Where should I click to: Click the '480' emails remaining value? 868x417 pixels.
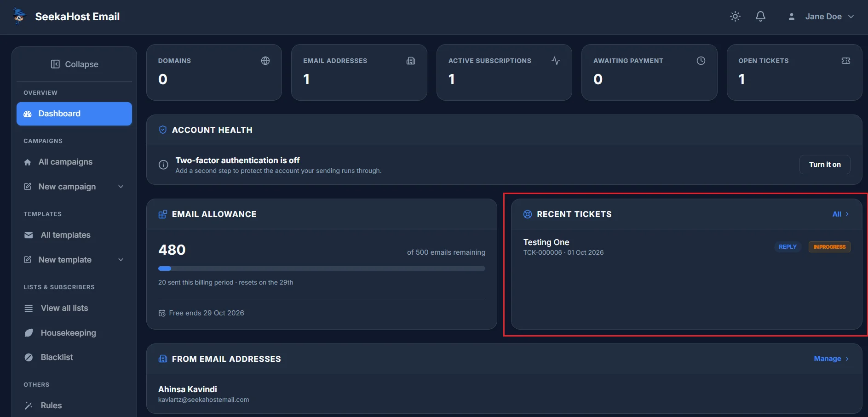click(x=172, y=250)
